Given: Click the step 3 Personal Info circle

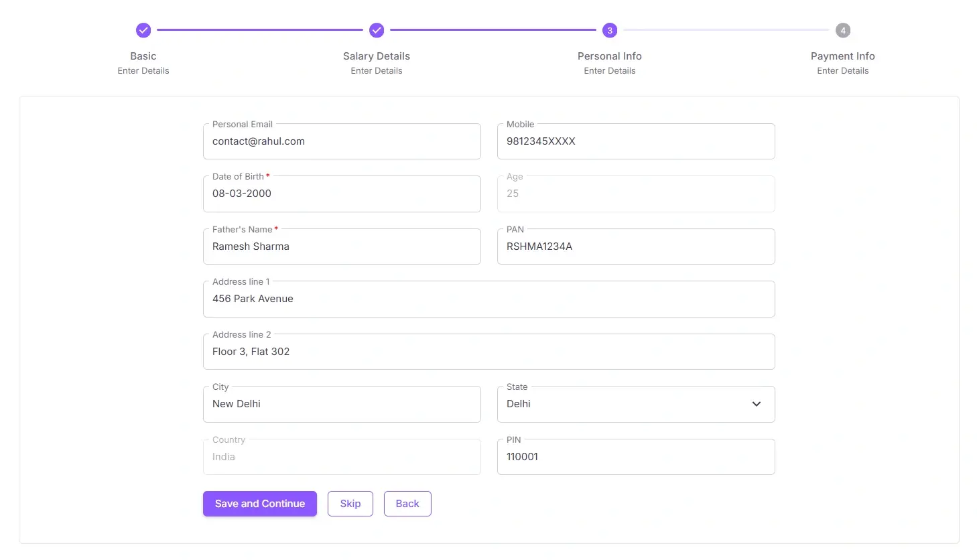Looking at the screenshot, I should 610,30.
